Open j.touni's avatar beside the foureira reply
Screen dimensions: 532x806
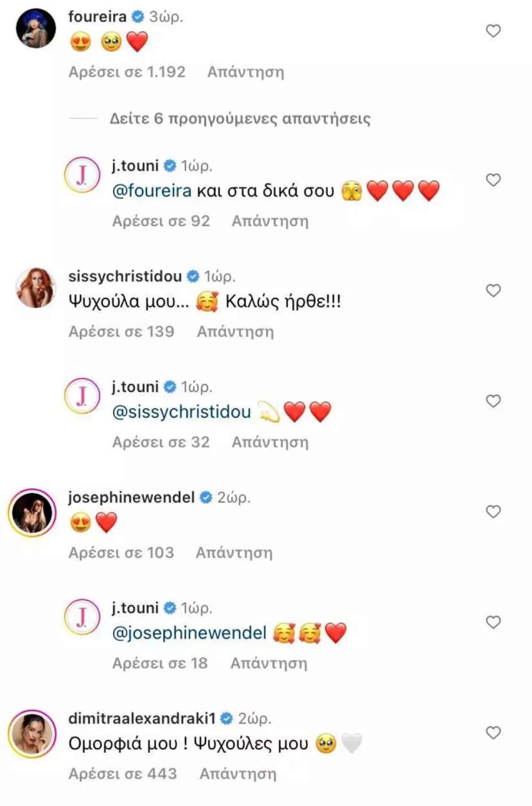tap(81, 177)
